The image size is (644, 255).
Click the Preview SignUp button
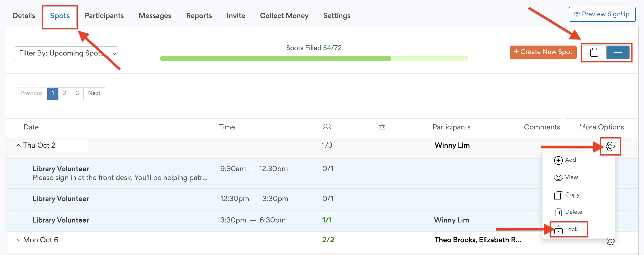tap(602, 14)
